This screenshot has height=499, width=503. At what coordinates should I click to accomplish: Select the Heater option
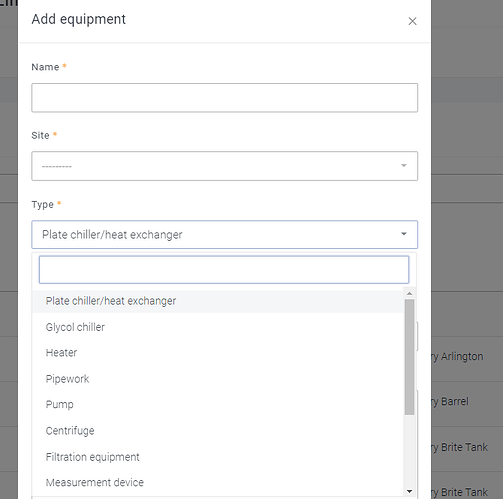pos(218,353)
